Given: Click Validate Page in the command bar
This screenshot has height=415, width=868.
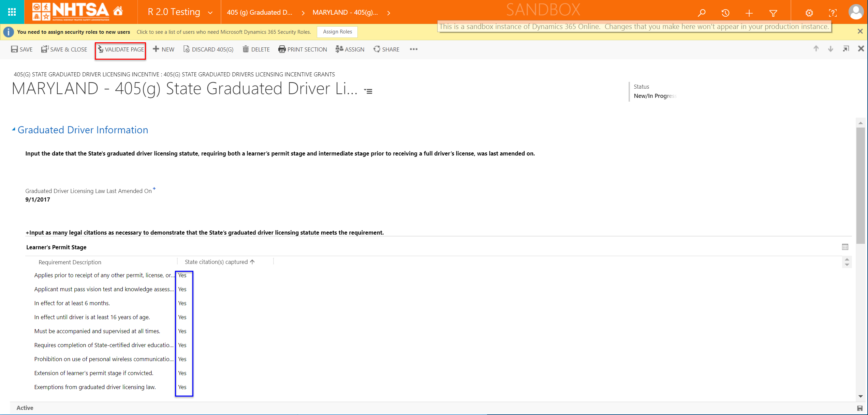Looking at the screenshot, I should pos(120,49).
